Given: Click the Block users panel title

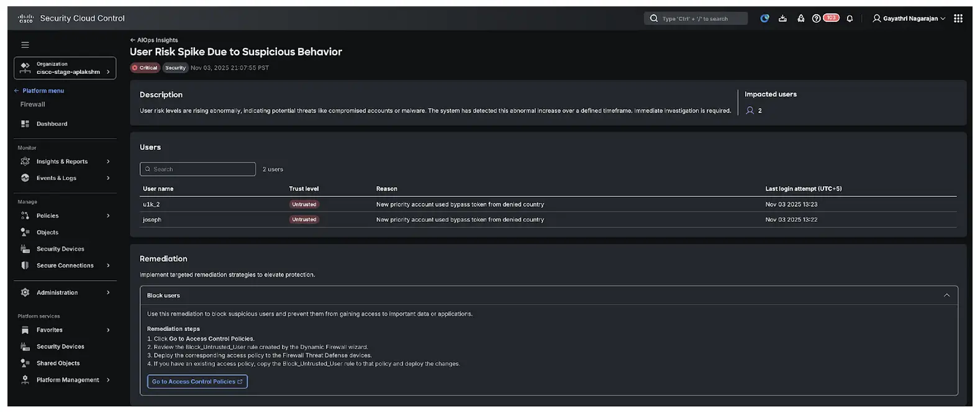Looking at the screenshot, I should tap(163, 295).
